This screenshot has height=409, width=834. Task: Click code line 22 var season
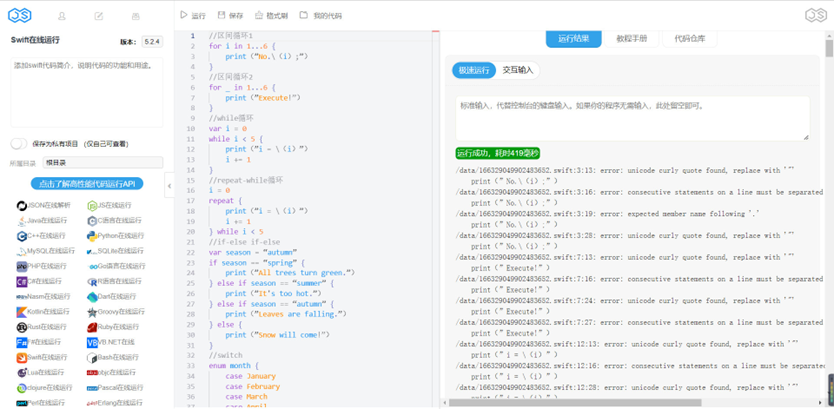click(253, 252)
